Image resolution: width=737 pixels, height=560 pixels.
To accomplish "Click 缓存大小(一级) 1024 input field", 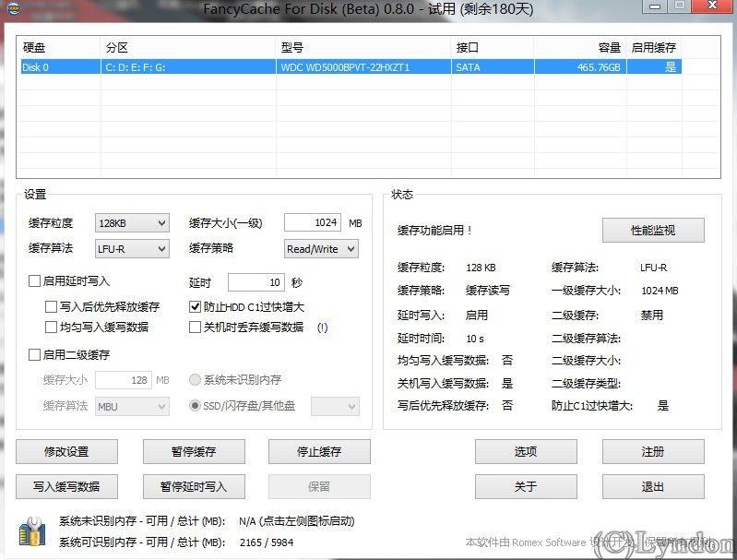I will click(313, 222).
